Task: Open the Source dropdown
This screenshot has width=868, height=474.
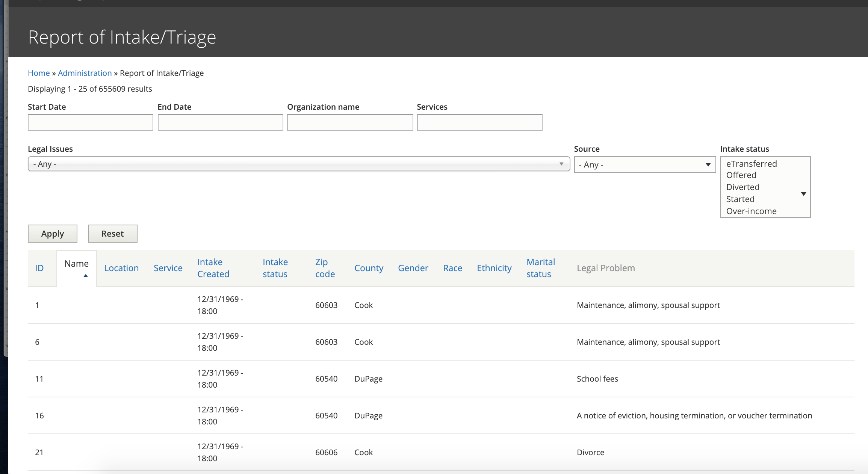Action: coord(645,165)
